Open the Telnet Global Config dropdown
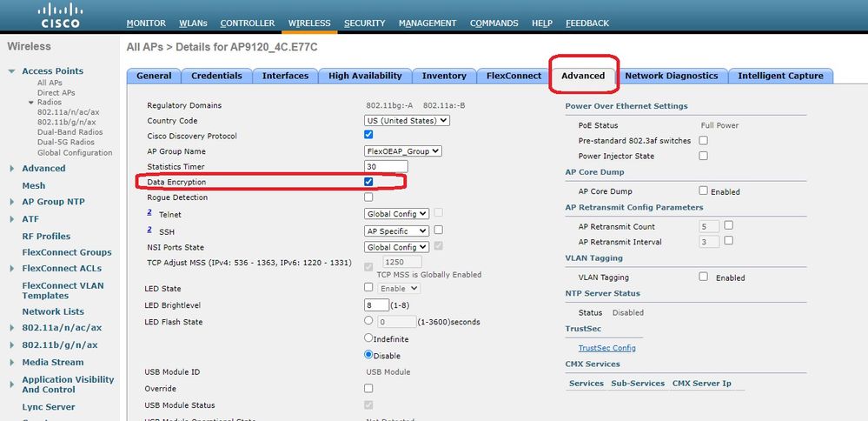Viewport: 868px width, 421px height. coord(396,214)
